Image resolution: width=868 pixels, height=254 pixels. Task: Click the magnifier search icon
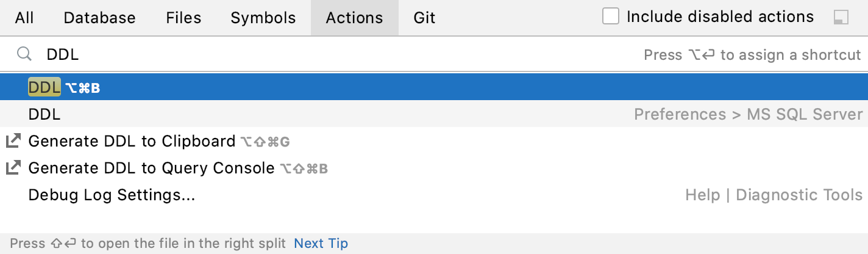click(x=24, y=54)
